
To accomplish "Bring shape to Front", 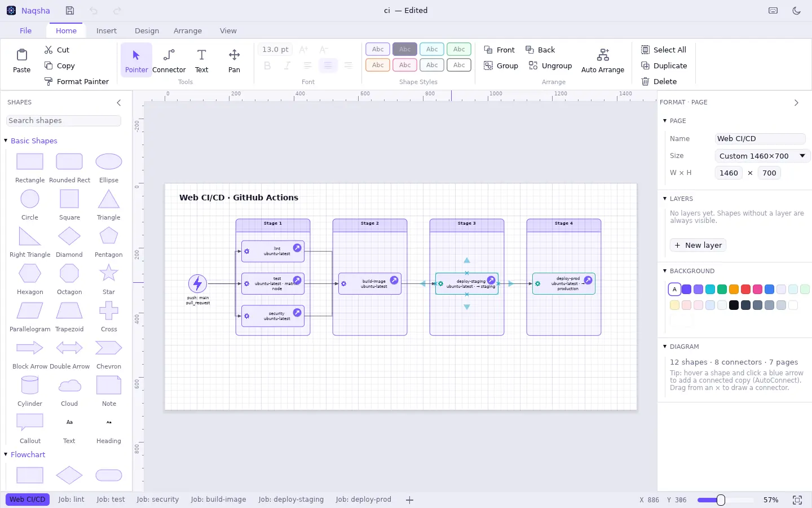I will [500, 50].
